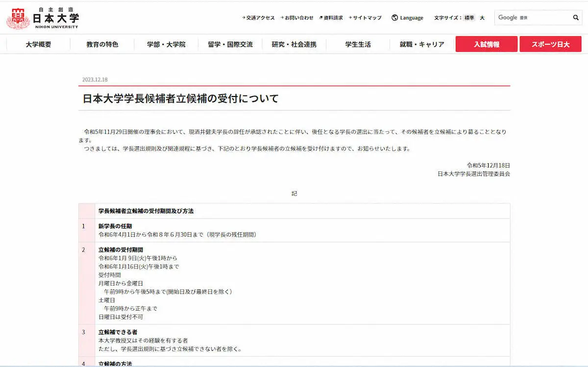Viewport: 588px width, 367px height.
Task: Go to the サイトマップ page
Action: click(x=367, y=18)
